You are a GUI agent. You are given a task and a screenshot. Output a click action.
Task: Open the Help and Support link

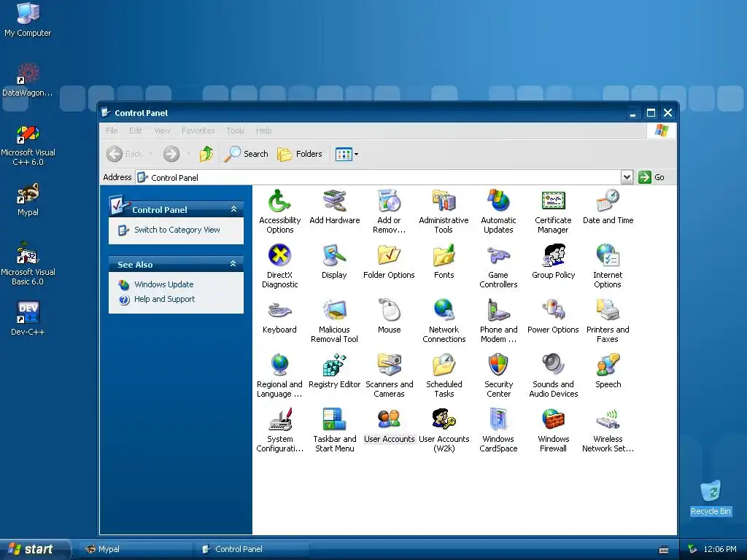click(164, 299)
